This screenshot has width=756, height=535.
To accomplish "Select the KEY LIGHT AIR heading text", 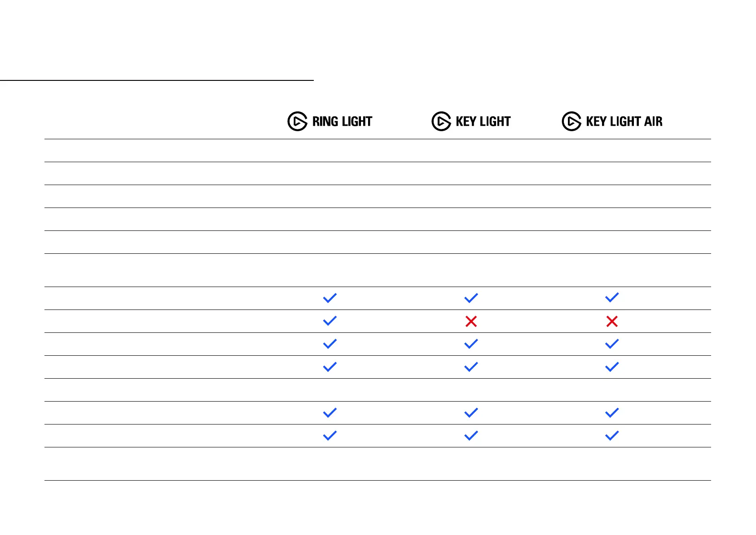I will 624,122.
